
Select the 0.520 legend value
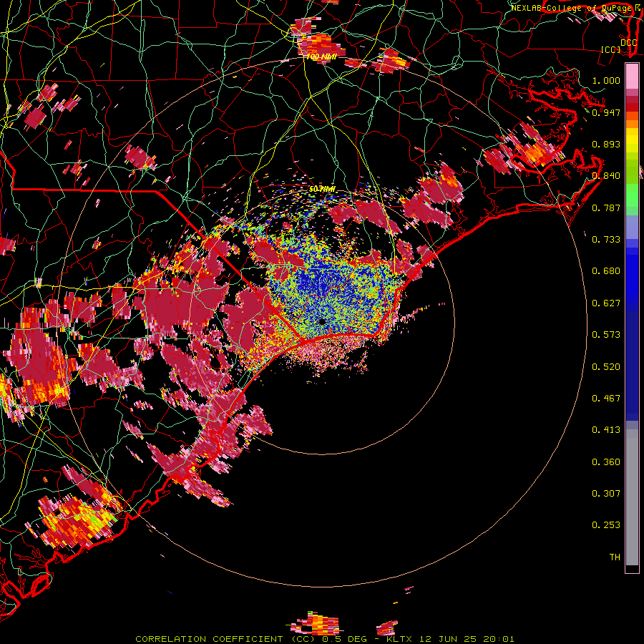(606, 367)
